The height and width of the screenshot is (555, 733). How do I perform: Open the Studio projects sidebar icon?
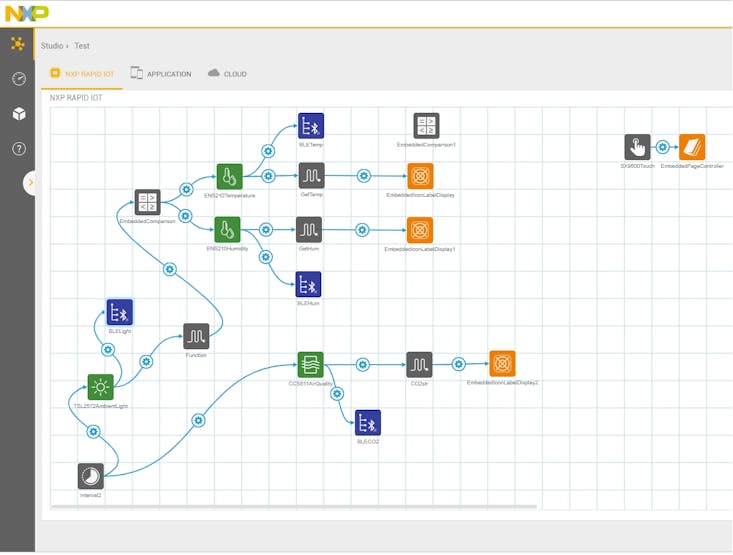click(x=18, y=44)
